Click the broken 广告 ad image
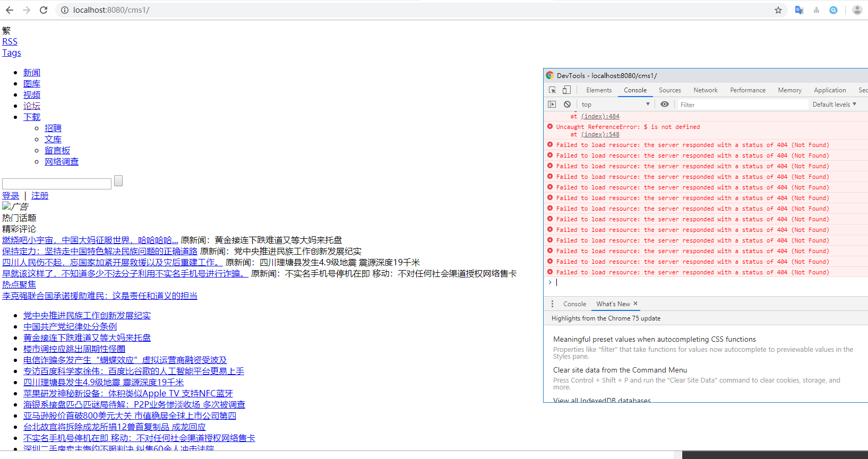Viewport: 868px width, 459px height. tap(15, 206)
